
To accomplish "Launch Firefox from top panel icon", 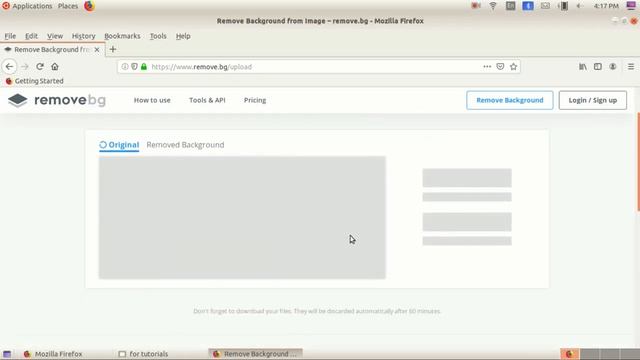I will click(89, 6).
